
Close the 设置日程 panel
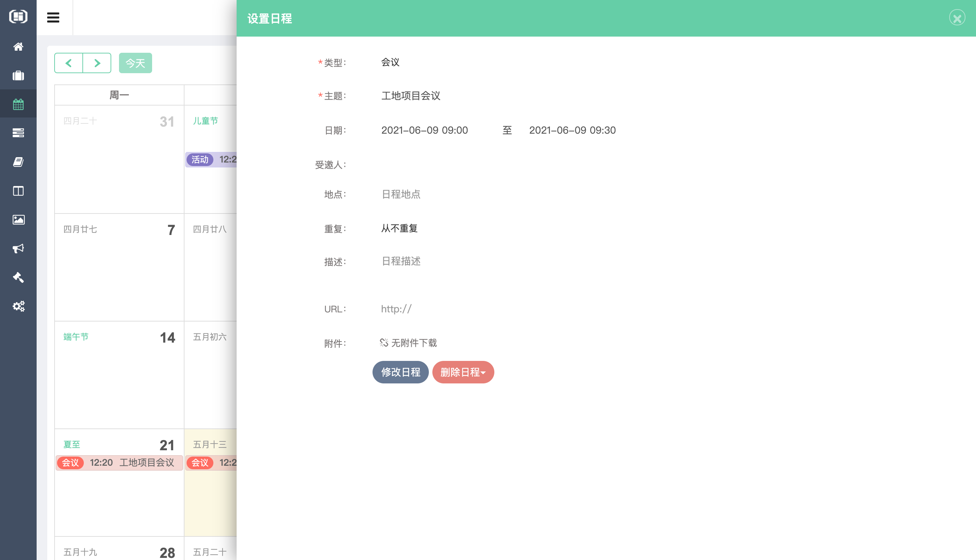957,18
